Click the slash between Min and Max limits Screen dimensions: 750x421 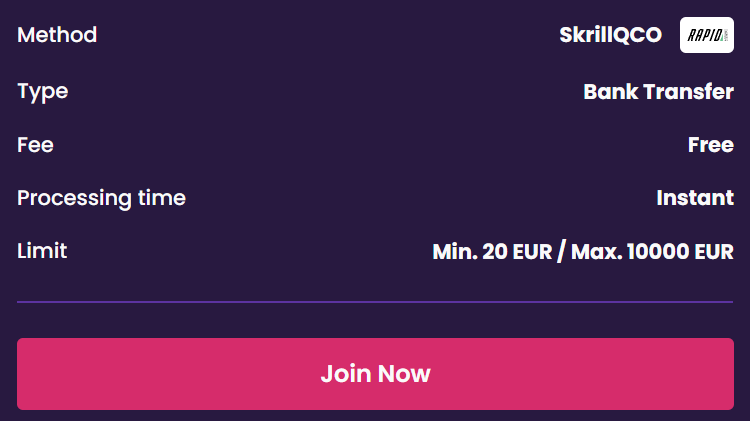pyautogui.click(x=561, y=252)
